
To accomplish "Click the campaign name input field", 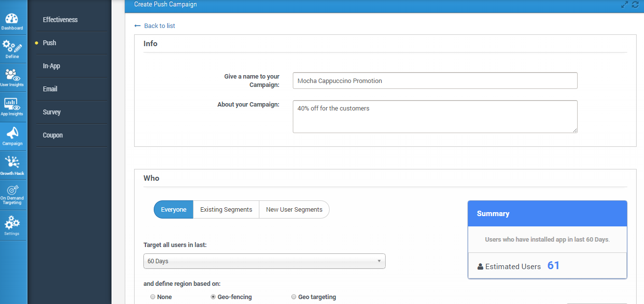I will coord(435,81).
